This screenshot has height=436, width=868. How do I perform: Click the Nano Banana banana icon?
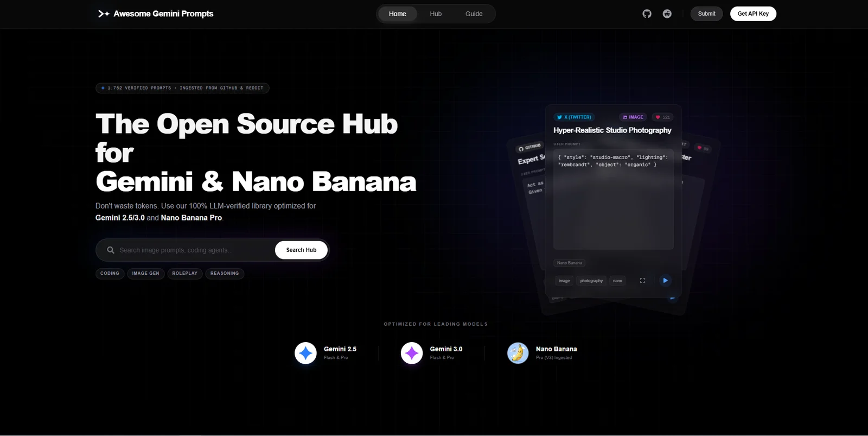[518, 353]
